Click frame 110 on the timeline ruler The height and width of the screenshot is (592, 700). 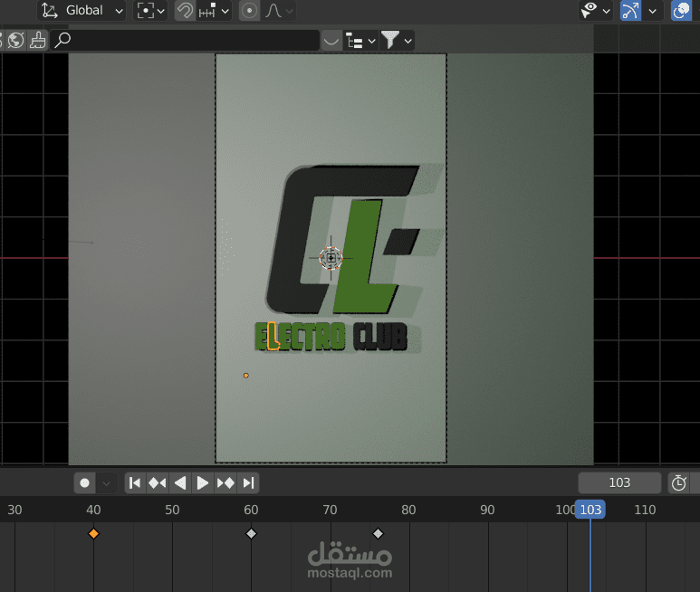(645, 510)
